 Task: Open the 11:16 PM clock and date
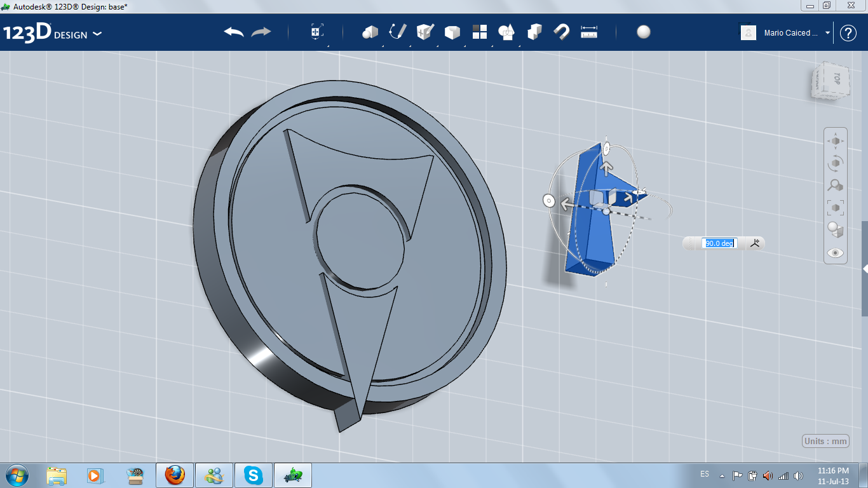[x=834, y=475]
